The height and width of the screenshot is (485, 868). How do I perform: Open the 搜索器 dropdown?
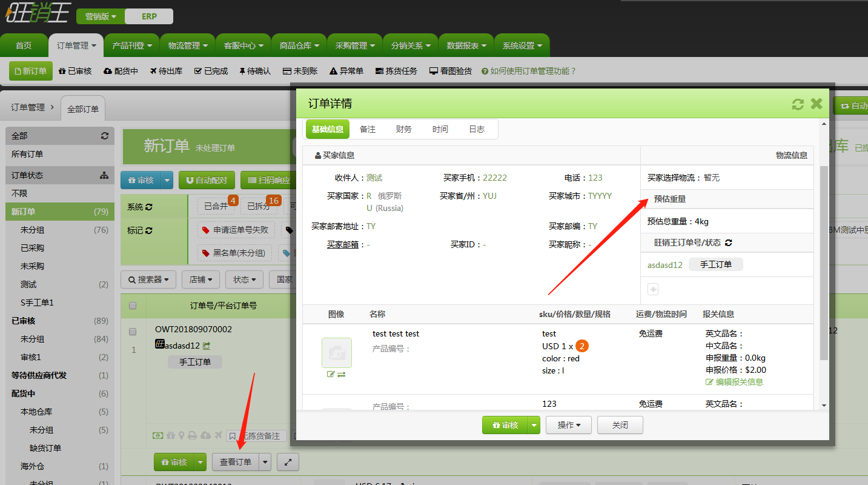(x=148, y=279)
